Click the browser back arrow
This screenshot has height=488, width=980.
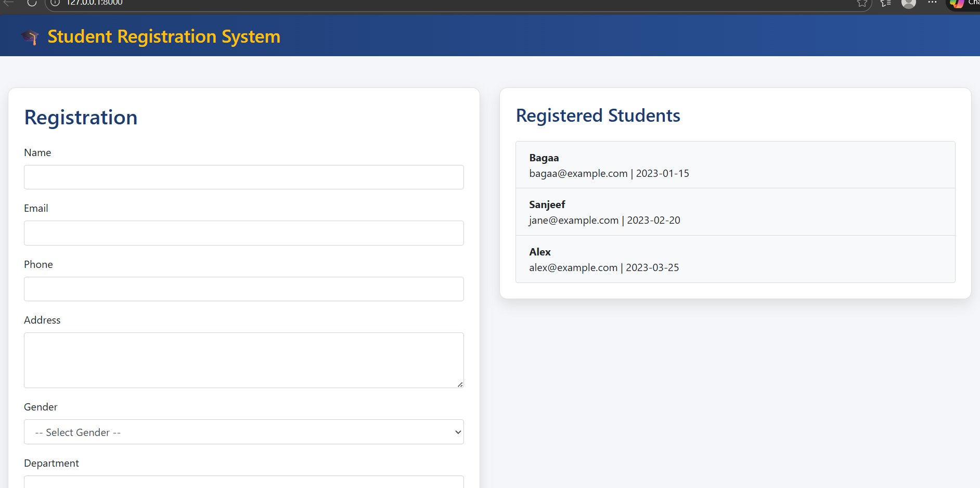tap(9, 3)
